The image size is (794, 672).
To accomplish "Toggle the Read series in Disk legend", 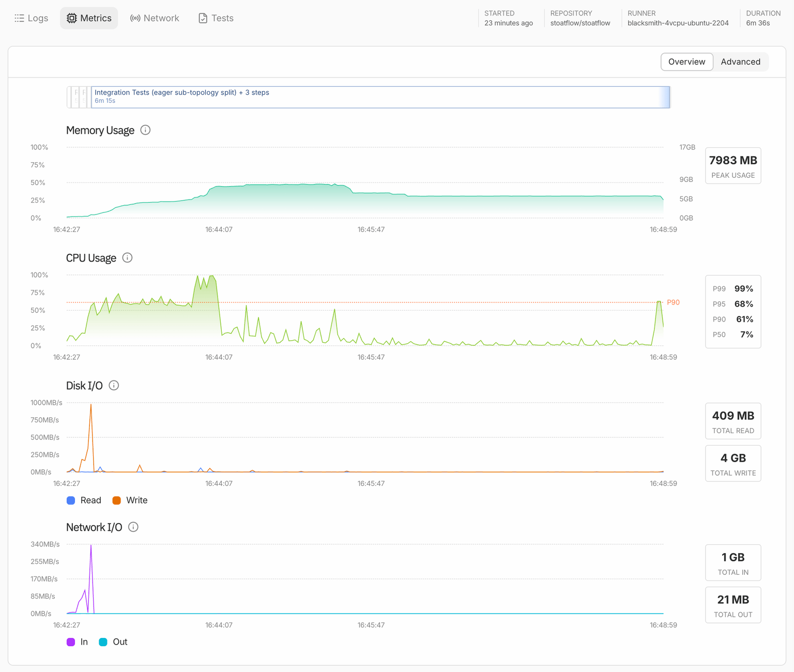I will pyautogui.click(x=84, y=500).
